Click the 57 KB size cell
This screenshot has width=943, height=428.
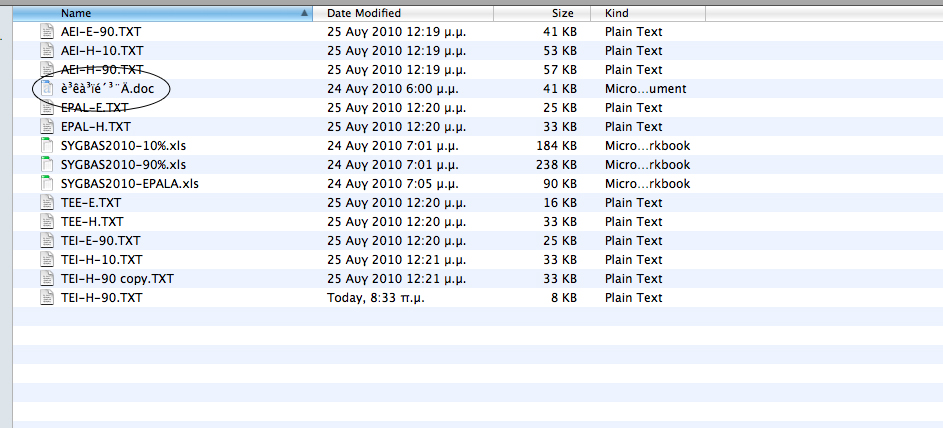560,70
